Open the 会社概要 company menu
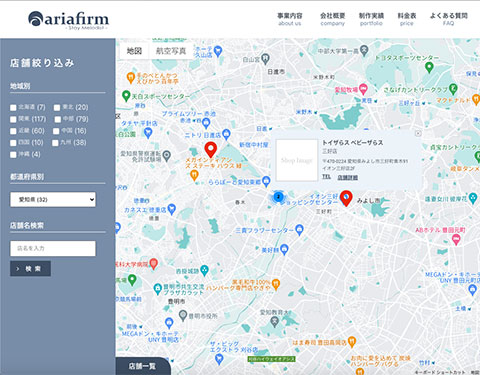 [332, 19]
